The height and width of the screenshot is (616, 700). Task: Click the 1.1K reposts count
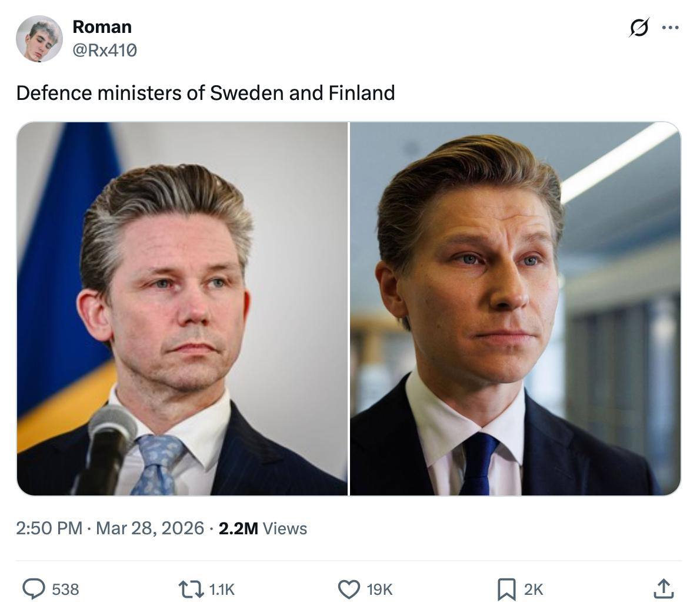(222, 589)
